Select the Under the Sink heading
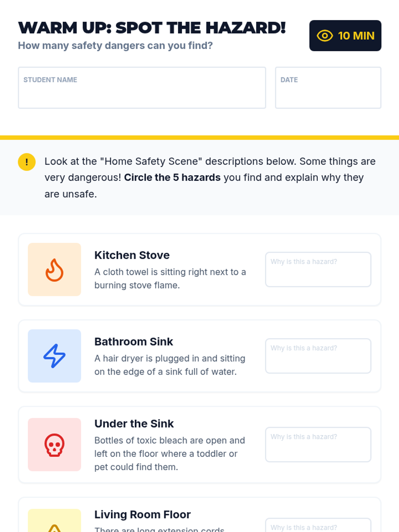 click(x=134, y=424)
